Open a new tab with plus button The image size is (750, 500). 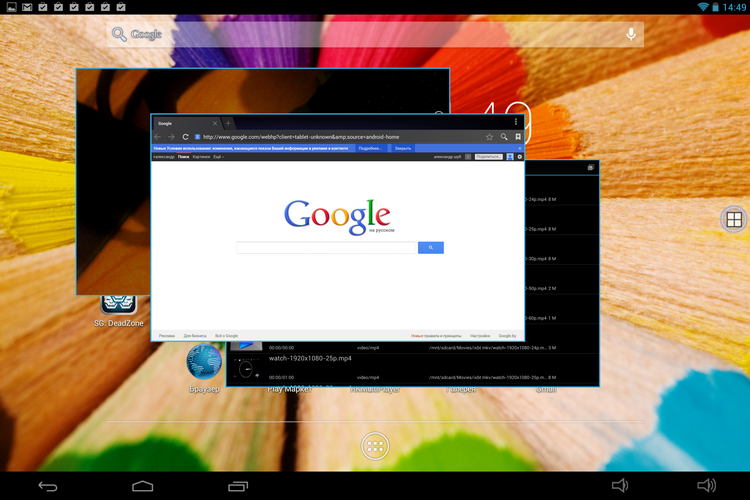point(228,123)
